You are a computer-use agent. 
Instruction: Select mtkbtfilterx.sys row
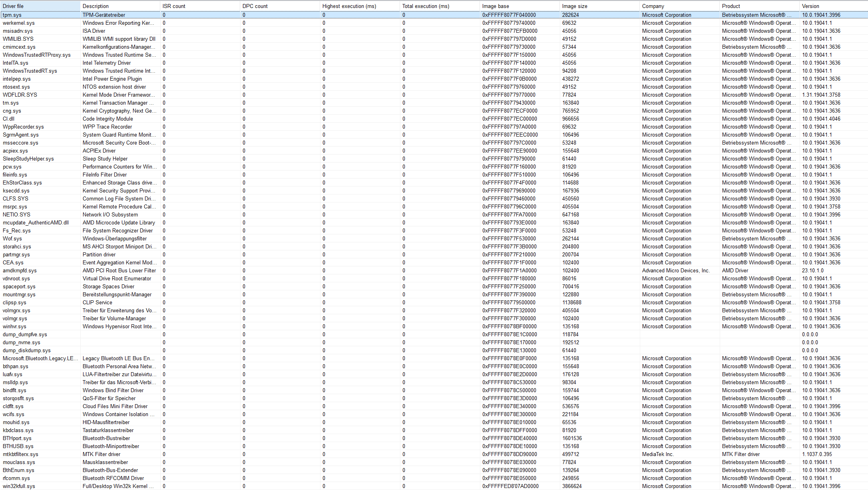(x=20, y=454)
